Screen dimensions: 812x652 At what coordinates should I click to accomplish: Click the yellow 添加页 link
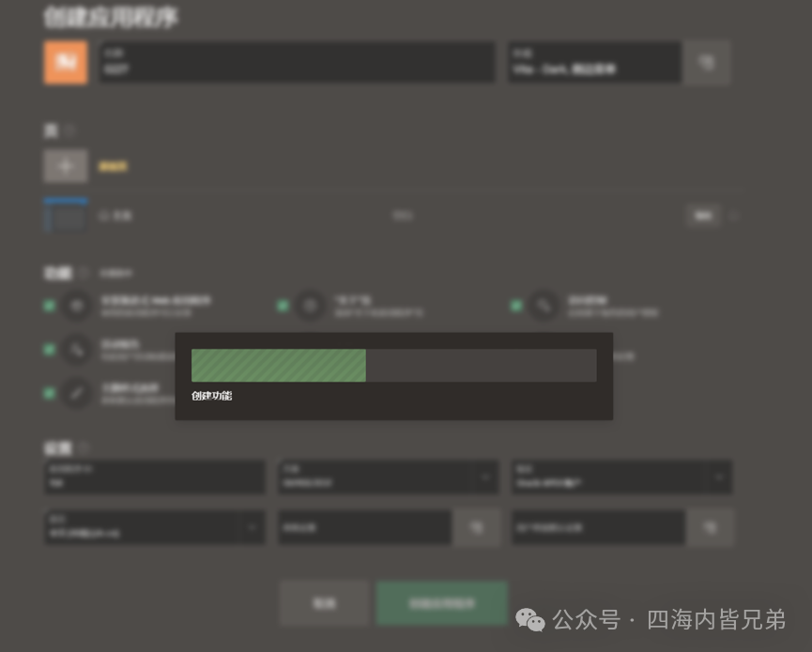point(113,166)
